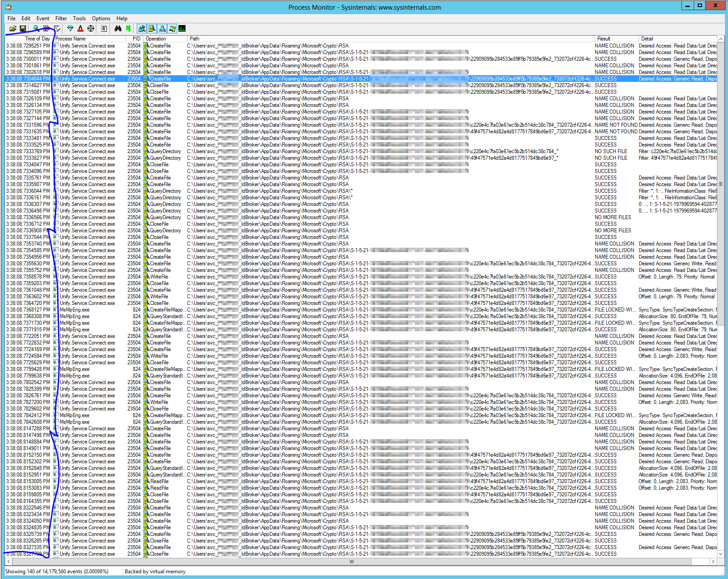Click PID 824 in row 3:38:08.7371915 PM

tap(137, 330)
